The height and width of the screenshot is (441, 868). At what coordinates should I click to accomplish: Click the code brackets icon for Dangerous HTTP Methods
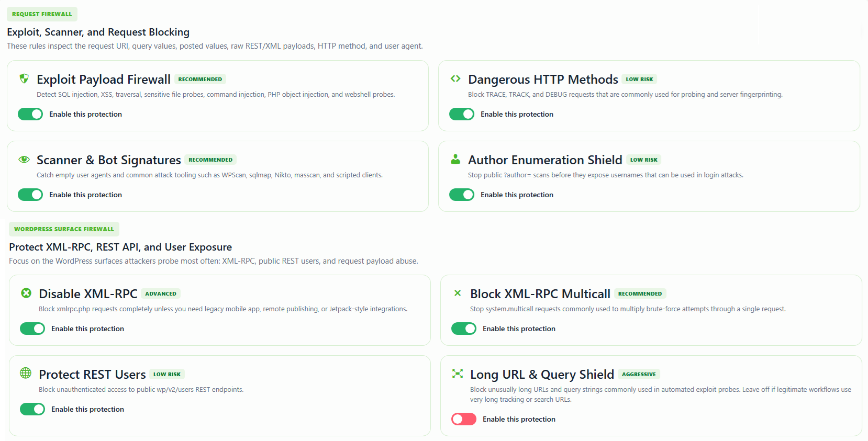click(455, 78)
